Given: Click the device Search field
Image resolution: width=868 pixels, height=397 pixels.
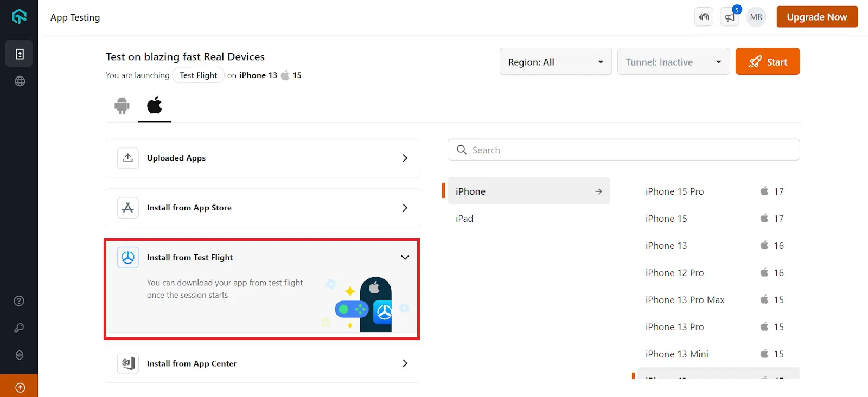Looking at the screenshot, I should tap(624, 150).
